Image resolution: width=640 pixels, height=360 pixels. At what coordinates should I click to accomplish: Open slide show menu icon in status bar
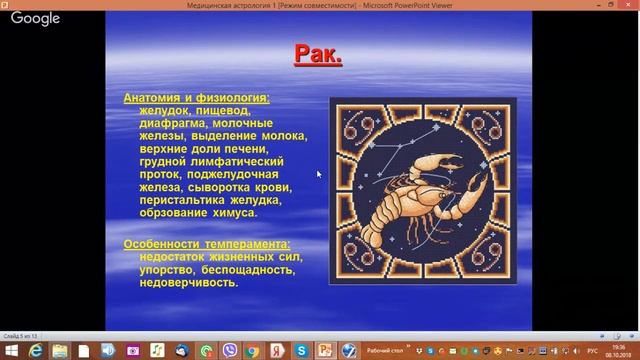[617, 336]
